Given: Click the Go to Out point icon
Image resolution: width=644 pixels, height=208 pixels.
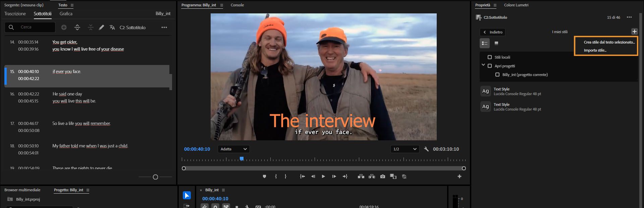Looking at the screenshot, I should coord(345,177).
